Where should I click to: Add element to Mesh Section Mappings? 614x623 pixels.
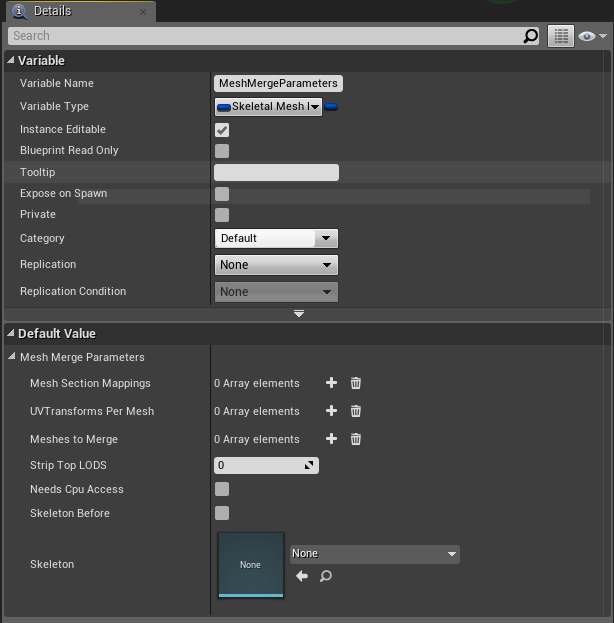tap(332, 383)
